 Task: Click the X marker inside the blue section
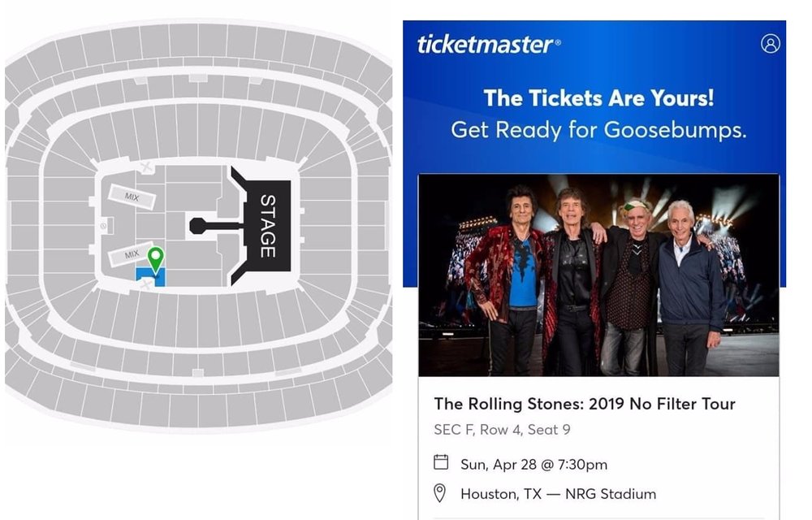coord(146,283)
